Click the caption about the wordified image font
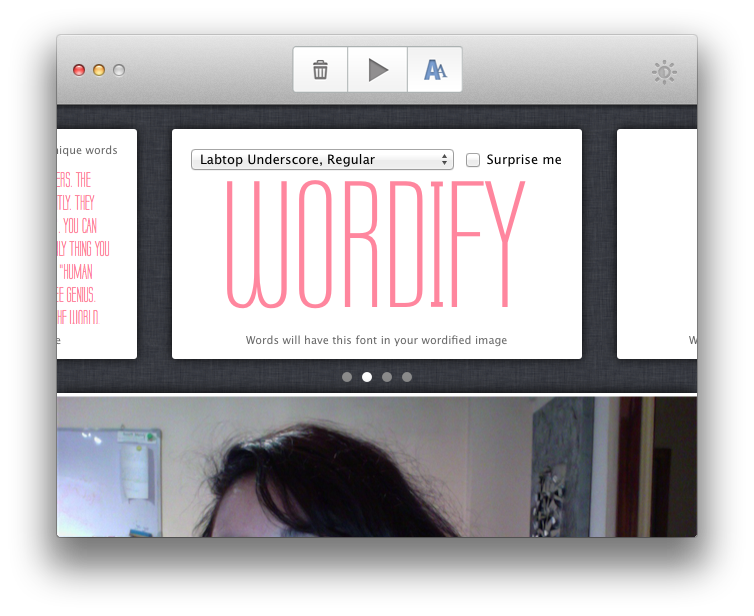The width and height of the screenshot is (754, 616). (x=376, y=340)
